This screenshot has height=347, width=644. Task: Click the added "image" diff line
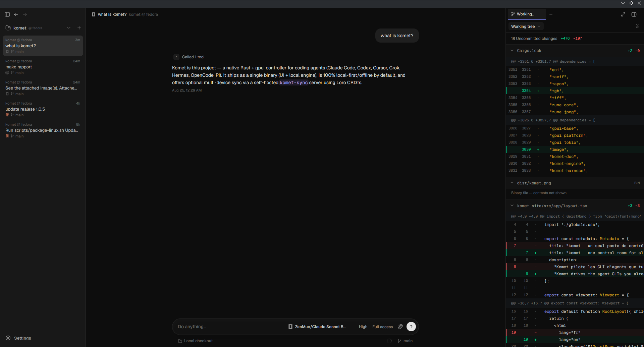click(x=575, y=150)
